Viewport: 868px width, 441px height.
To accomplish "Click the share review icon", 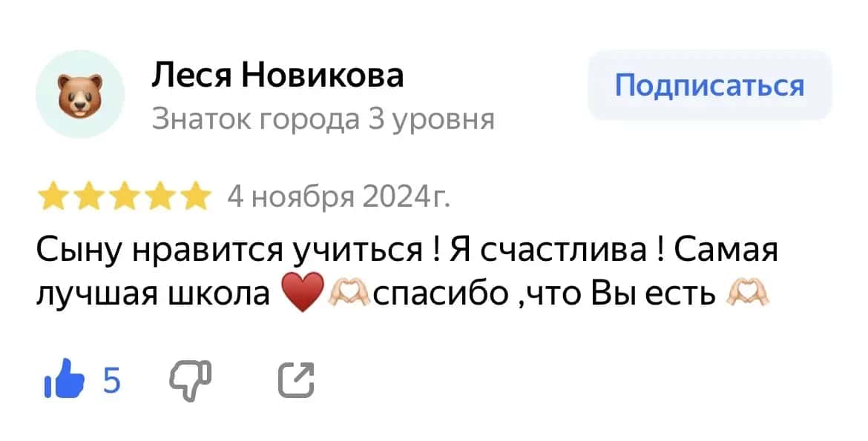I will pos(296,380).
